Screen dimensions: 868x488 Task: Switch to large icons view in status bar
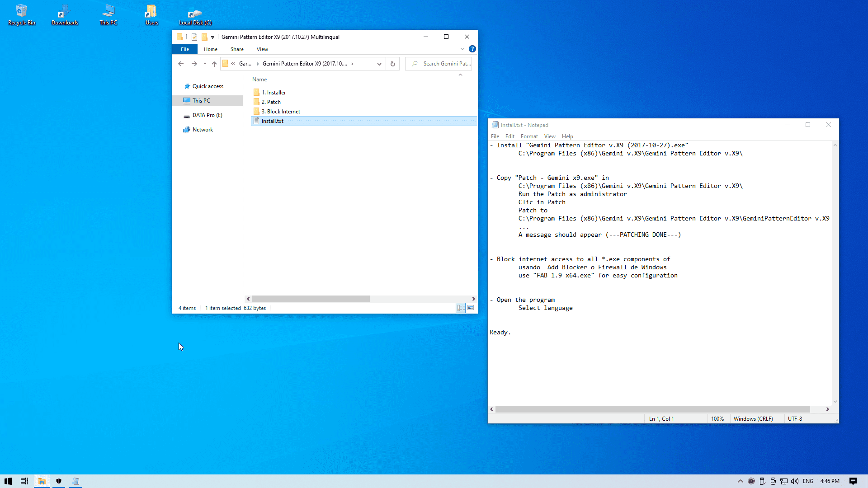471,308
